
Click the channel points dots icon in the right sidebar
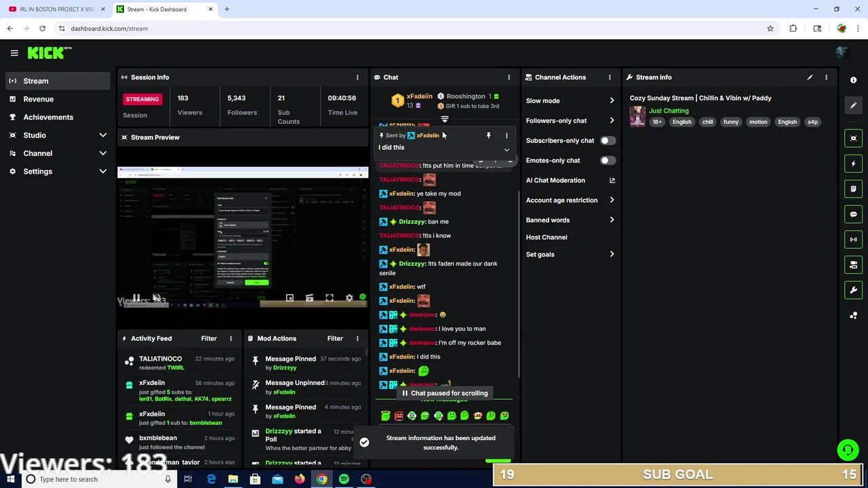pos(853,315)
